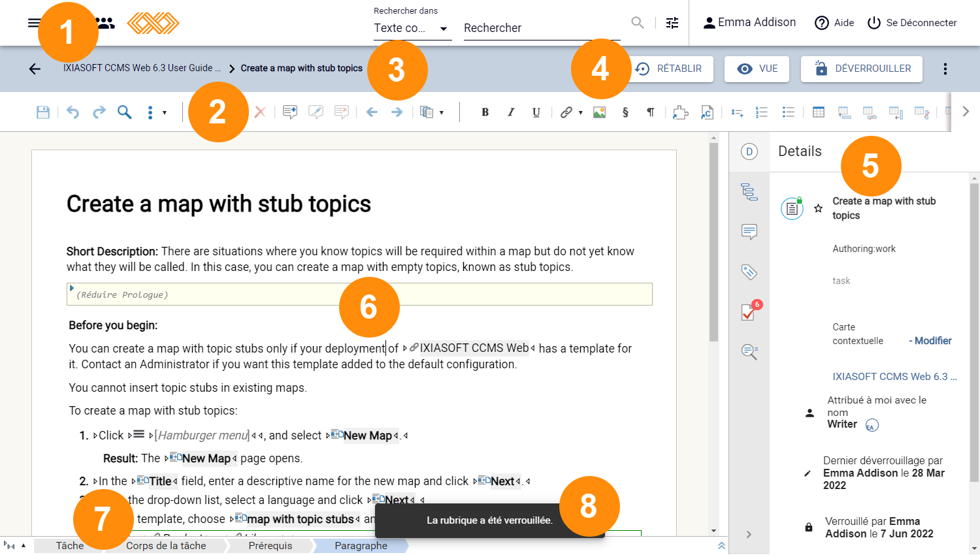Open the tags side panel
980x555 pixels.
749,272
